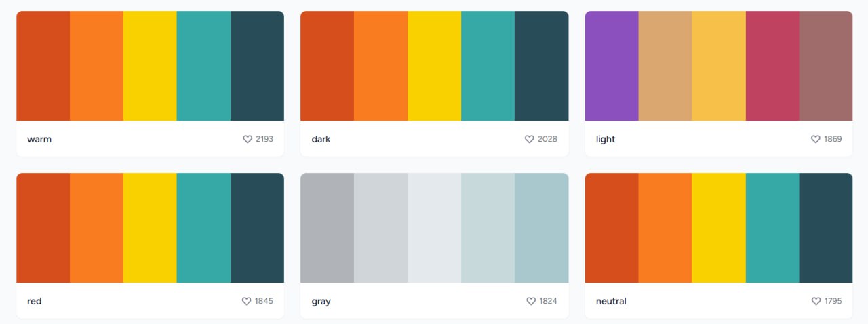
Task: Select the yellow swatch in the warm palette
Action: tap(150, 66)
